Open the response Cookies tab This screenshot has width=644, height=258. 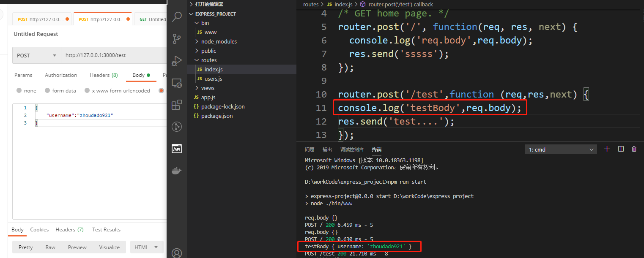pyautogui.click(x=39, y=230)
